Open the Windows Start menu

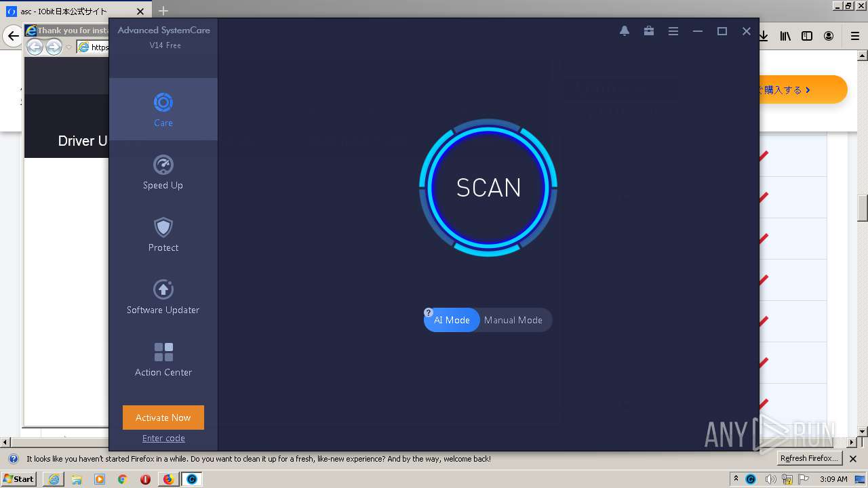19,479
